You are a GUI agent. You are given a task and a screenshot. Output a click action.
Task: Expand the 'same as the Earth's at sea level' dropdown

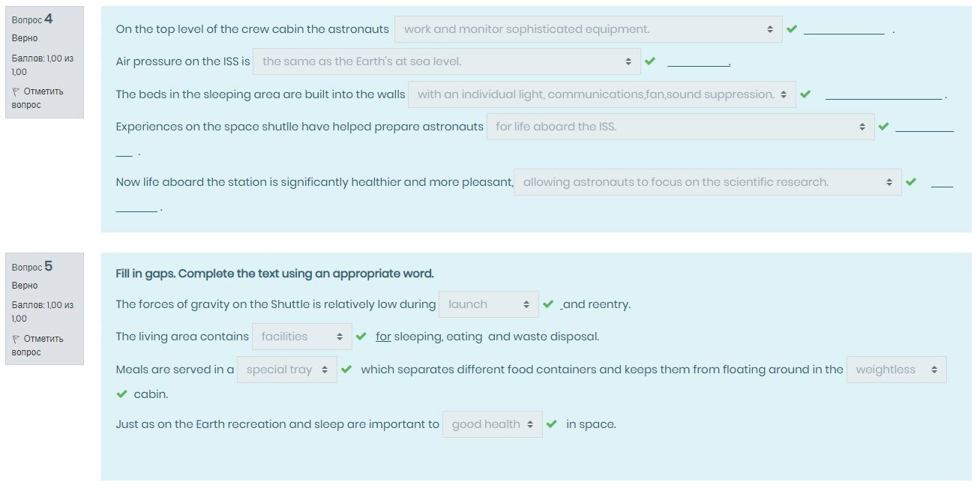click(446, 61)
